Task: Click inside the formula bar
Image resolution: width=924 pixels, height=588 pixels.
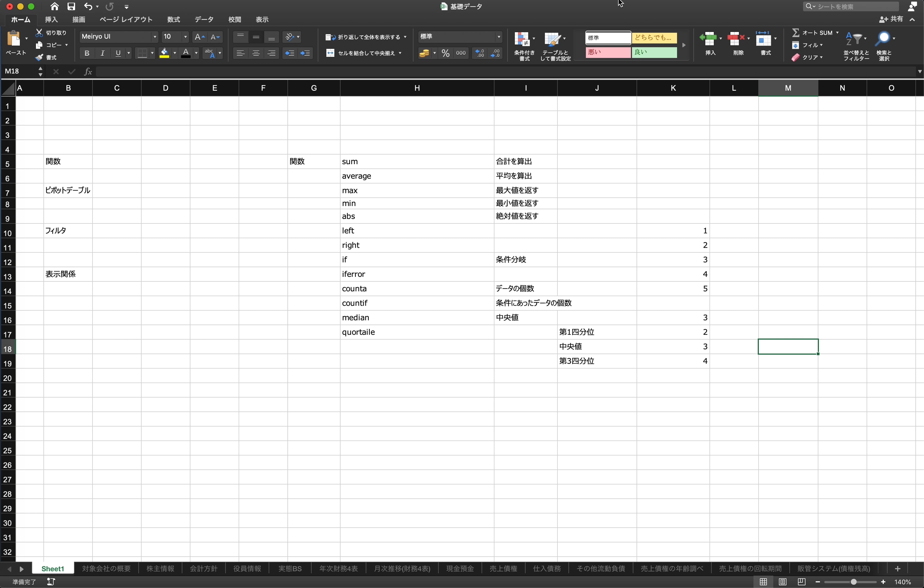Action: click(x=307, y=71)
